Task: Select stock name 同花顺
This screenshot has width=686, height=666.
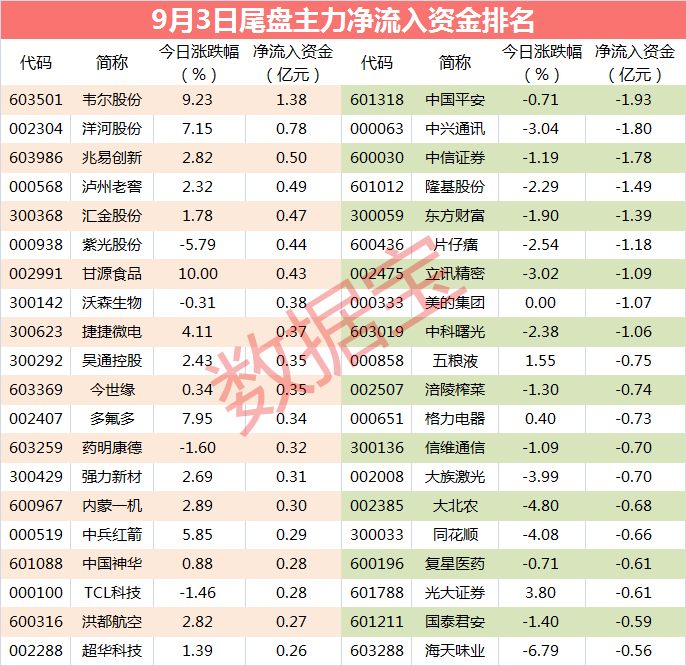Action: 455,535
